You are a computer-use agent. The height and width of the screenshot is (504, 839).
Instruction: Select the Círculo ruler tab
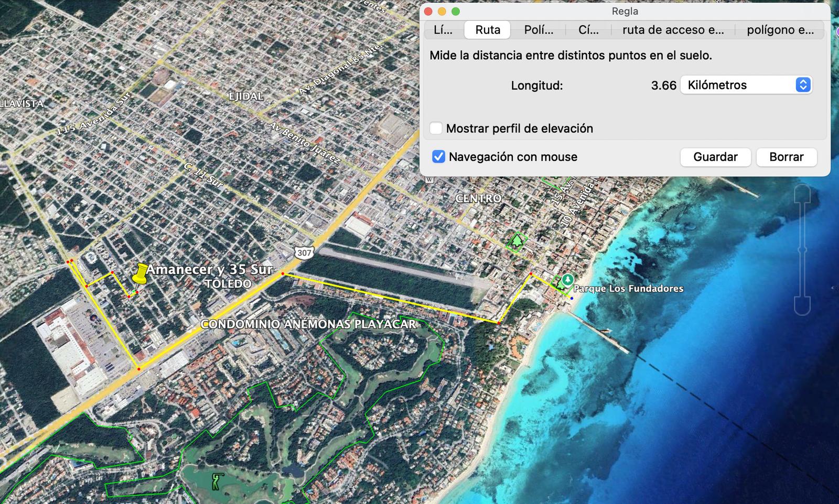coord(588,30)
